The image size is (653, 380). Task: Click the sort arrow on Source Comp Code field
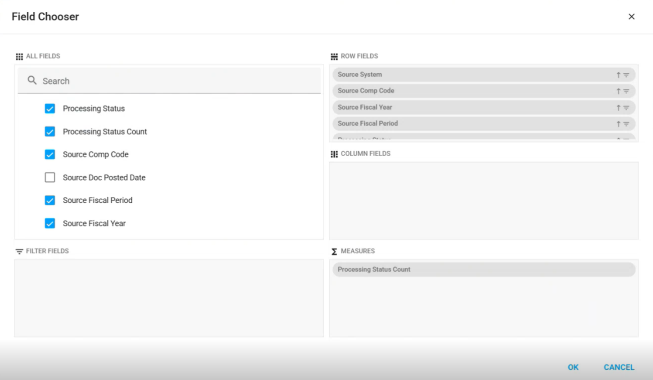click(x=618, y=91)
